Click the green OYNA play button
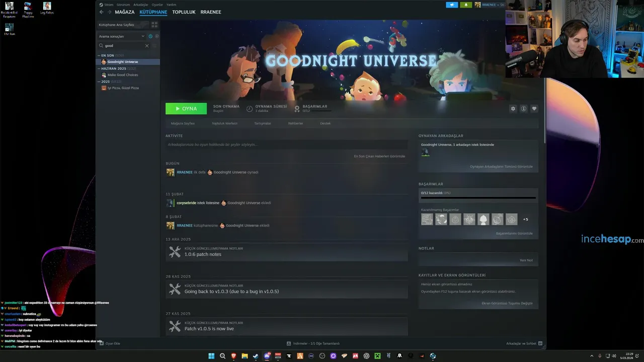This screenshot has height=362, width=644. [186, 109]
